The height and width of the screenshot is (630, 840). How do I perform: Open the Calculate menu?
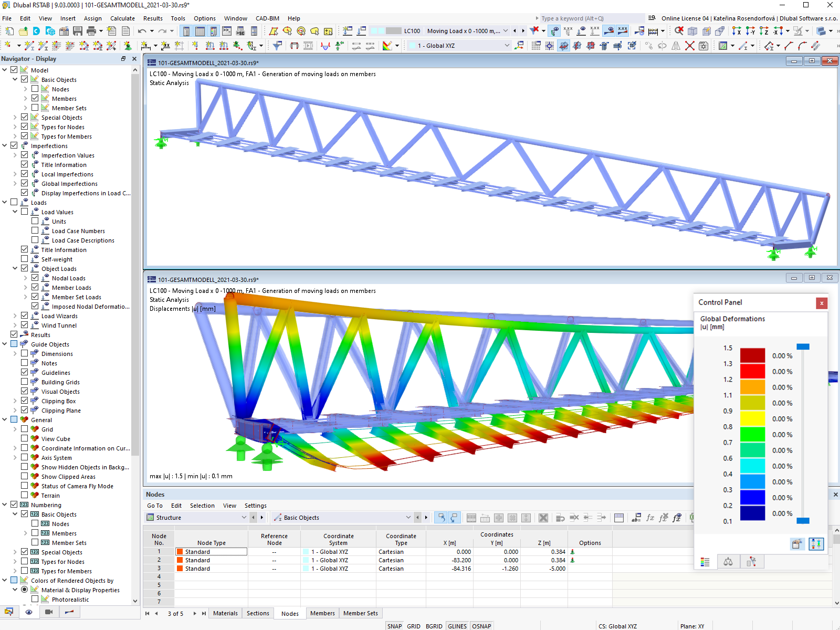tap(122, 18)
